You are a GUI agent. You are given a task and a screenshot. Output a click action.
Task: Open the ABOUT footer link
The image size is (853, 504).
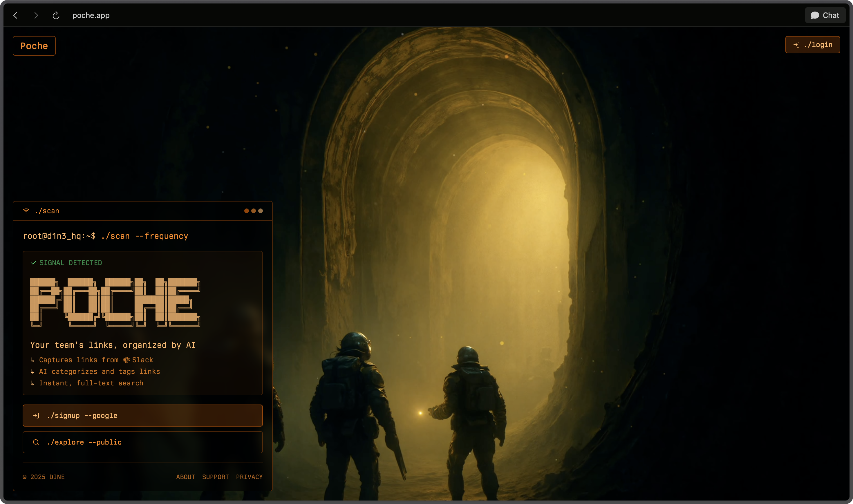(x=185, y=477)
